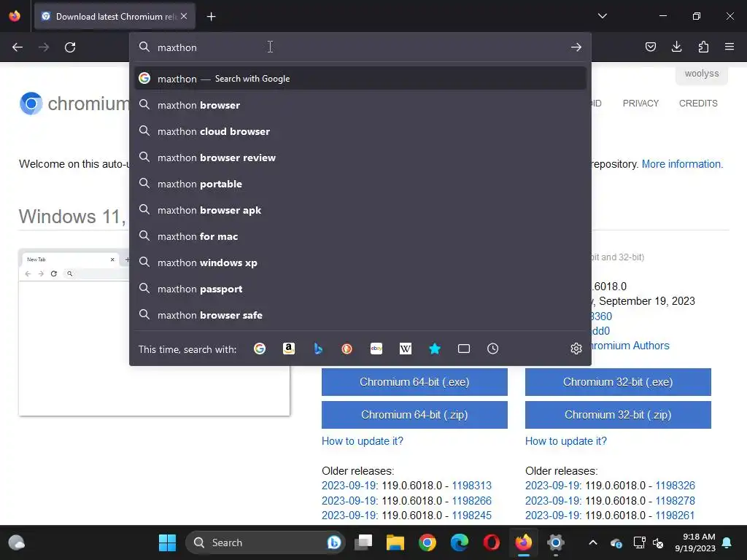The width and height of the screenshot is (747, 560).
Task: Click the Chromium logo in page header
Action: (x=31, y=104)
